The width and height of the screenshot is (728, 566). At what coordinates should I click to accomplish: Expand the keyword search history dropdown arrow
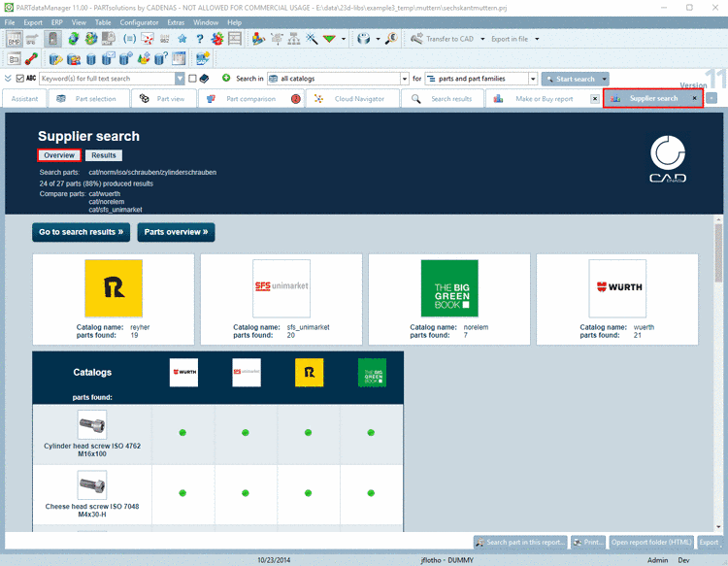[x=180, y=79]
